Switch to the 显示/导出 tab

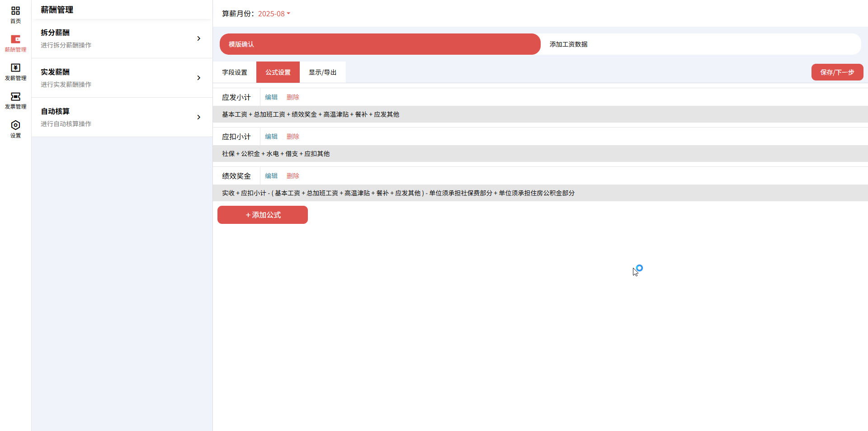(x=323, y=72)
